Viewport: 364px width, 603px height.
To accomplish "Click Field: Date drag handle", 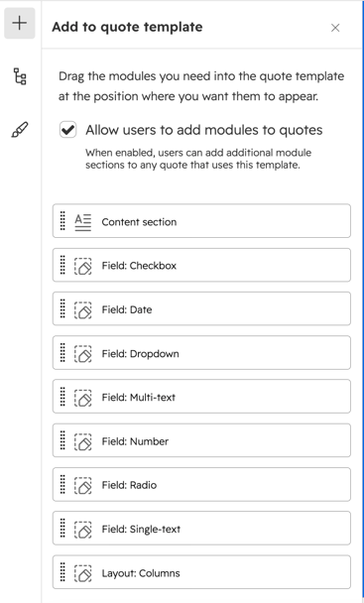I will pyautogui.click(x=62, y=308).
